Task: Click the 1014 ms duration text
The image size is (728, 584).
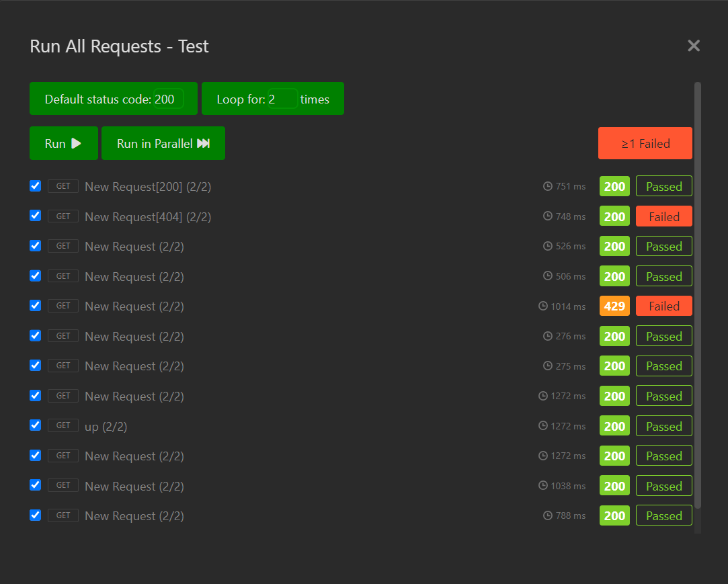Action: point(568,306)
